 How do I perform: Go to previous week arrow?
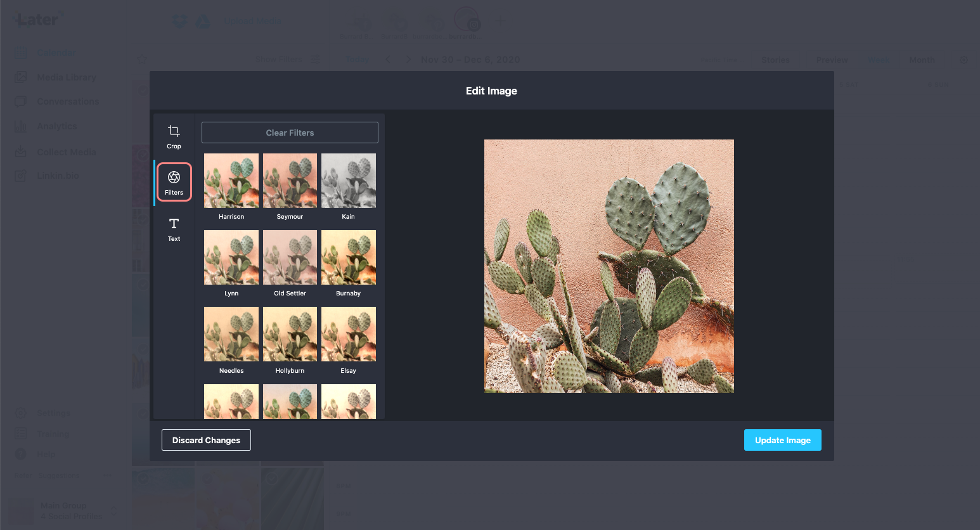click(388, 60)
